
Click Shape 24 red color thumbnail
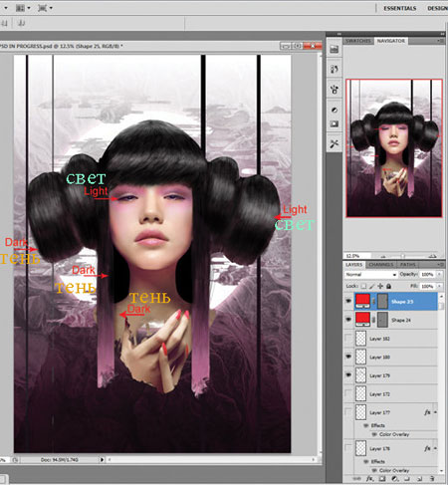pyautogui.click(x=362, y=320)
